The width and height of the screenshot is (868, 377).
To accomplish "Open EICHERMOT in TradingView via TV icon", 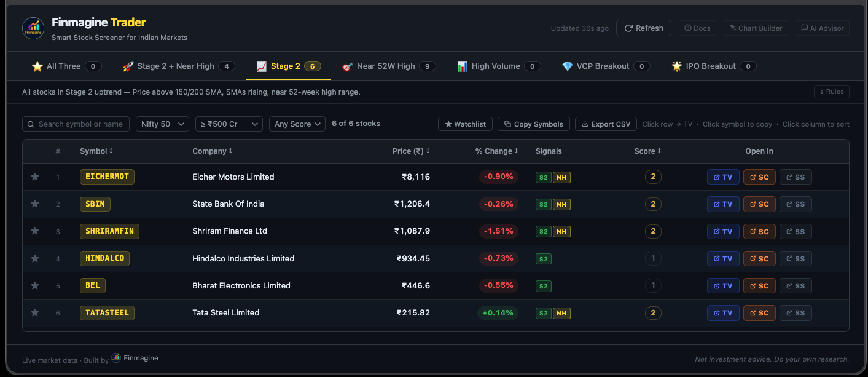I will [722, 177].
